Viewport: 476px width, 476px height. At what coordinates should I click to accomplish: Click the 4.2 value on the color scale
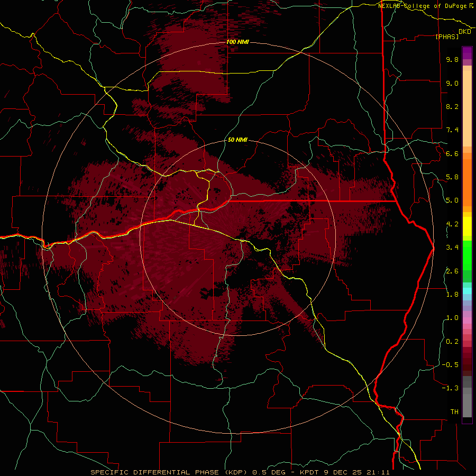(x=452, y=224)
